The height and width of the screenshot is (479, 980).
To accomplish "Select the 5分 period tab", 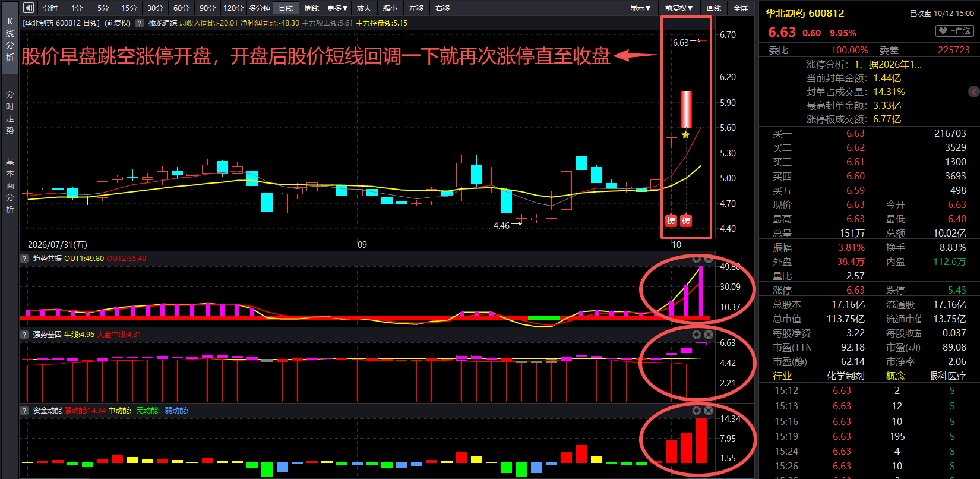I will (x=103, y=8).
